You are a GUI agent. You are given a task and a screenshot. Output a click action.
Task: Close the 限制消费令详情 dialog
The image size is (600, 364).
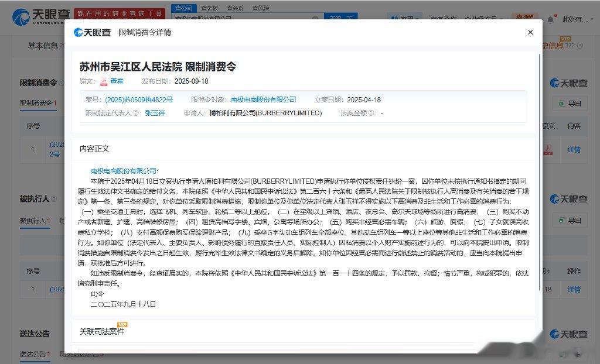point(530,32)
